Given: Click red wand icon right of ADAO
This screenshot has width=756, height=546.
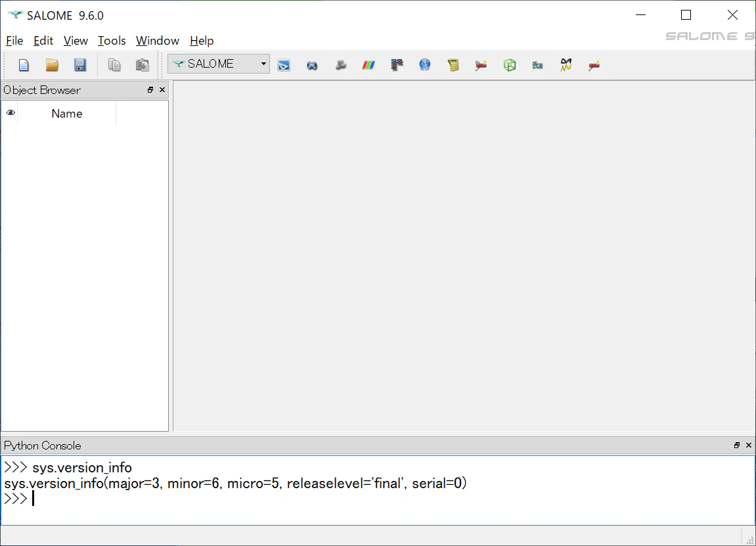Looking at the screenshot, I should point(594,64).
